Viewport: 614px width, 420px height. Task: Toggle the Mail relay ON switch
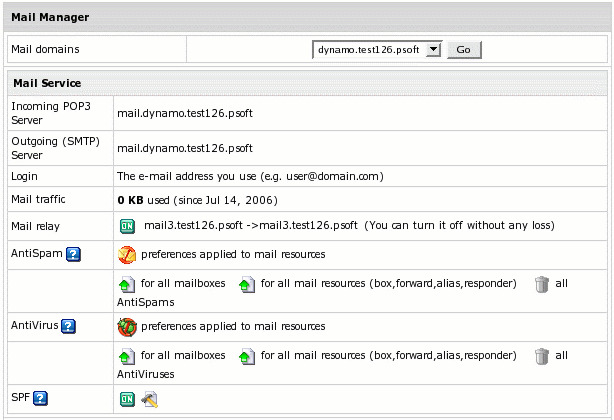(x=127, y=226)
